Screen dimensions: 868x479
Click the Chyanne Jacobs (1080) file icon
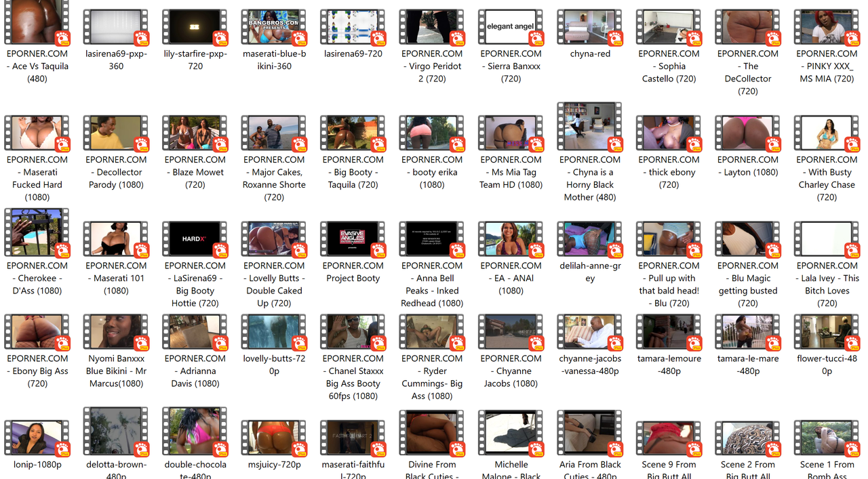[x=511, y=332]
